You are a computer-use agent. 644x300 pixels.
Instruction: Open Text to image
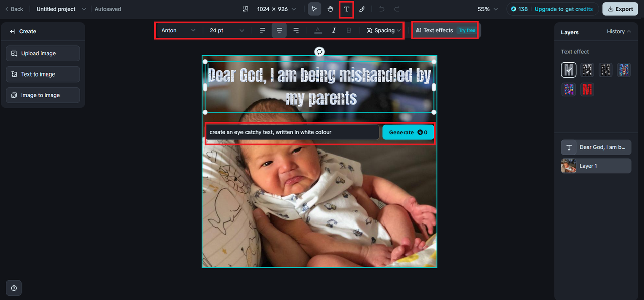(x=43, y=74)
